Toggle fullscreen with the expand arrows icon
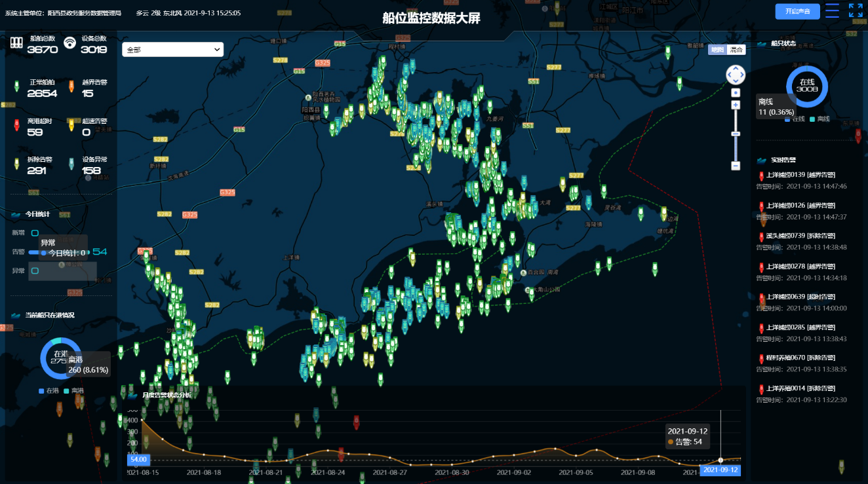The width and height of the screenshot is (868, 484). [856, 10]
